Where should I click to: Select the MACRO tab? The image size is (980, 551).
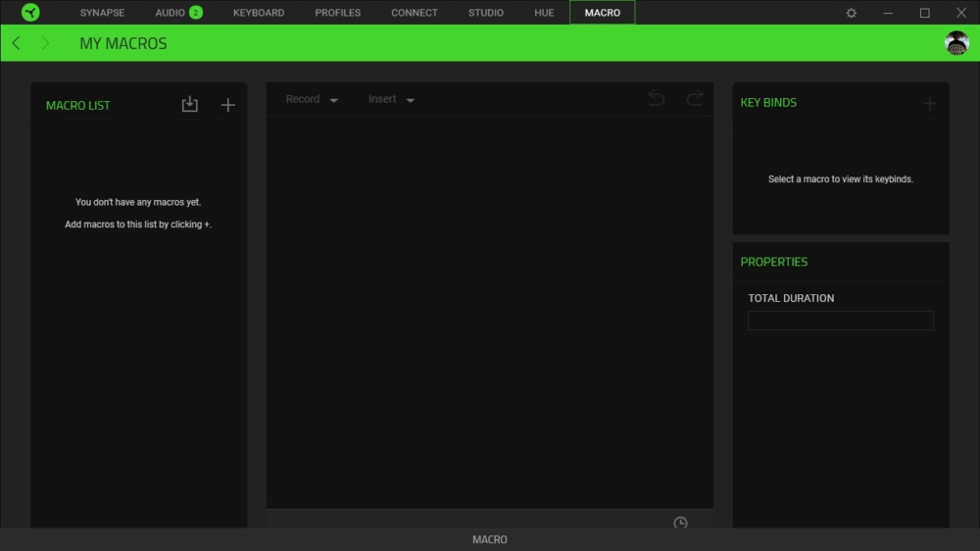[x=603, y=13]
